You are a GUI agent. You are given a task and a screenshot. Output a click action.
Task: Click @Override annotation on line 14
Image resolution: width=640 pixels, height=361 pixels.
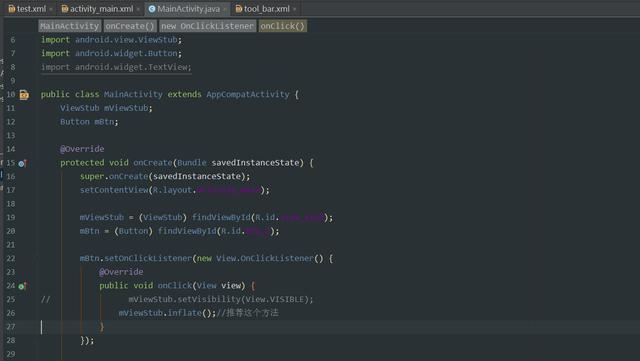82,149
